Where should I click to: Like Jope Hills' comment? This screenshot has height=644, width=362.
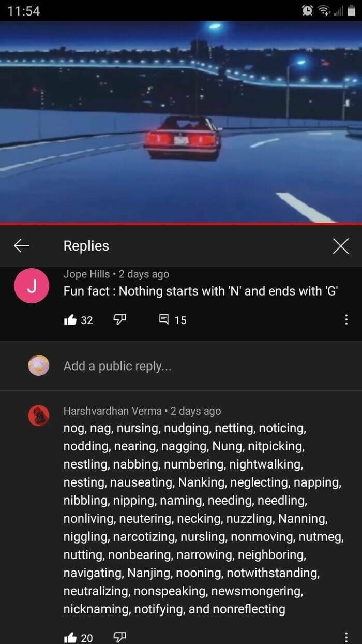(70, 320)
